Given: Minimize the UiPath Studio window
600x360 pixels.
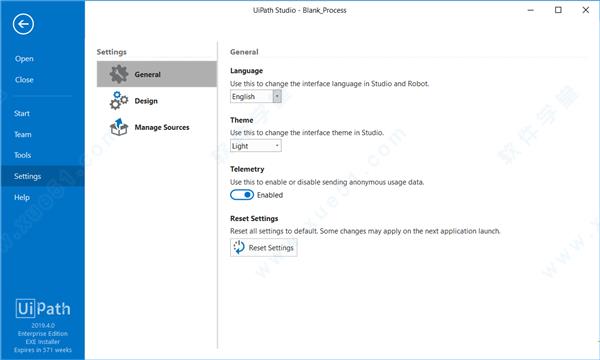Looking at the screenshot, I should click(531, 10).
